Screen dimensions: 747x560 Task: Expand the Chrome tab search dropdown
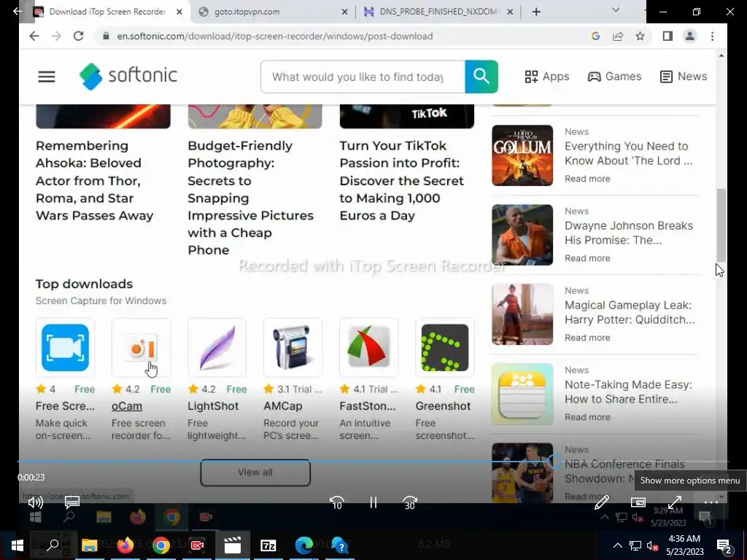[x=616, y=10]
